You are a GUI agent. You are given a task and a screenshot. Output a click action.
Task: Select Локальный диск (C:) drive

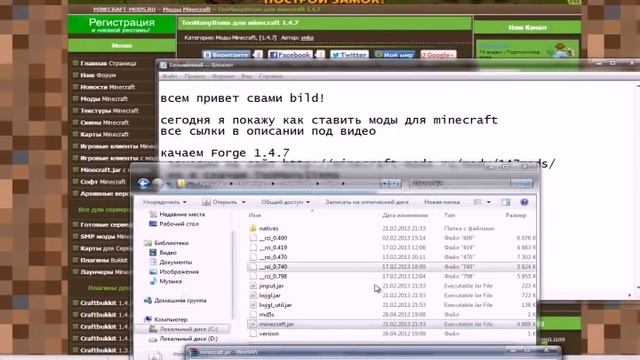point(183,329)
